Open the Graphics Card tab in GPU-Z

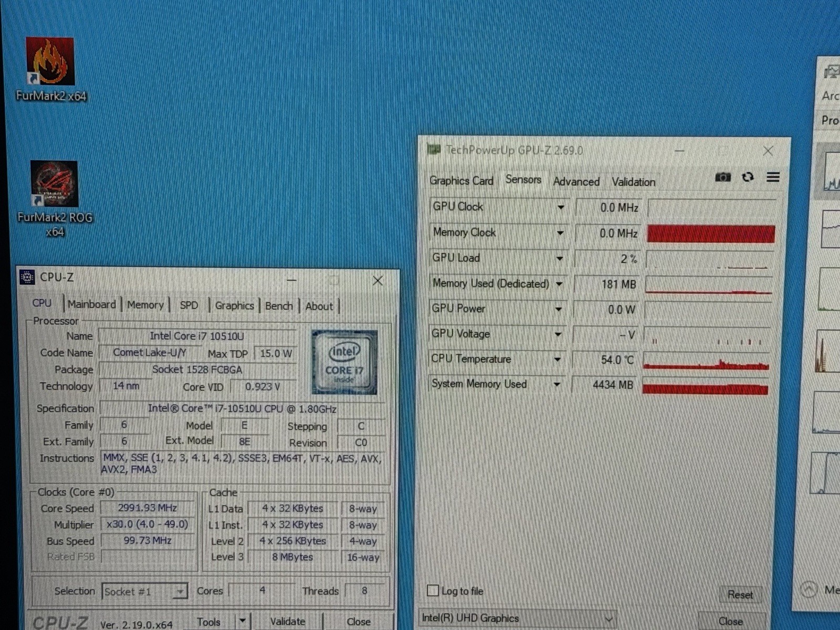click(x=461, y=181)
